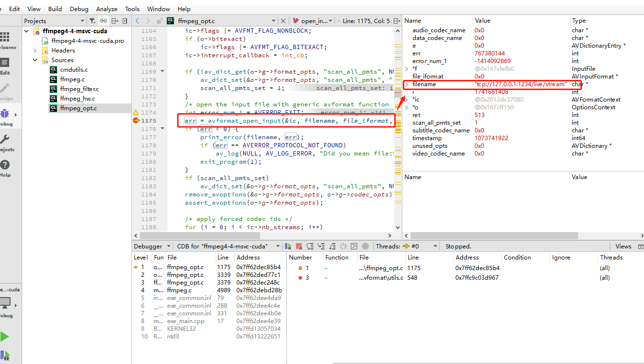Viewport: 644px width, 364px height.
Task: Click the Line: 1175, Col: 5 indicator
Action: [367, 21]
